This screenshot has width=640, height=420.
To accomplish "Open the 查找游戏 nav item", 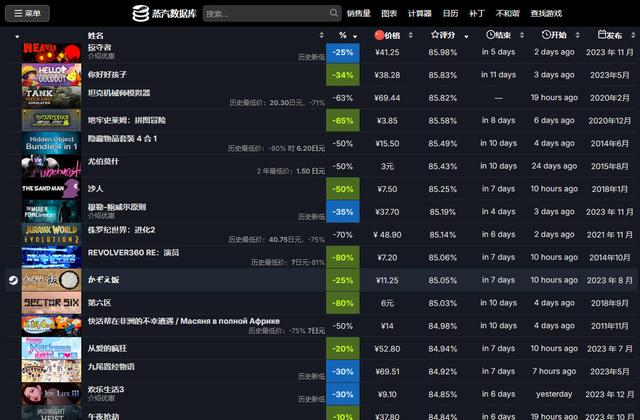I will (x=546, y=13).
